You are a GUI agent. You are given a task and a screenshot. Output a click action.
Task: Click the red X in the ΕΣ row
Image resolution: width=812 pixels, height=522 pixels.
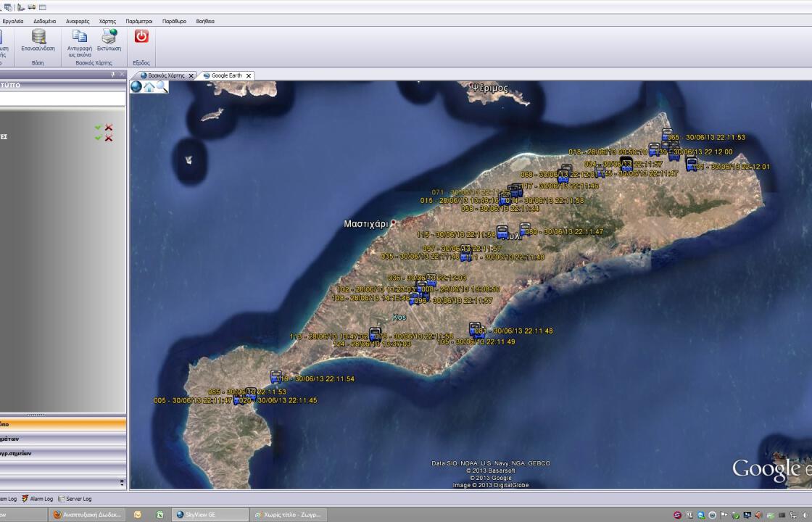[x=109, y=138]
